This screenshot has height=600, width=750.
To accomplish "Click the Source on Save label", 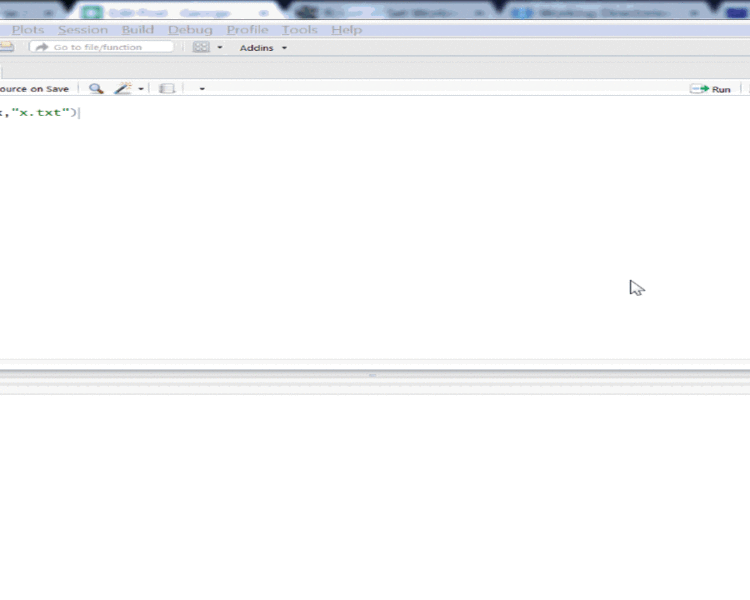I will pyautogui.click(x=34, y=89).
